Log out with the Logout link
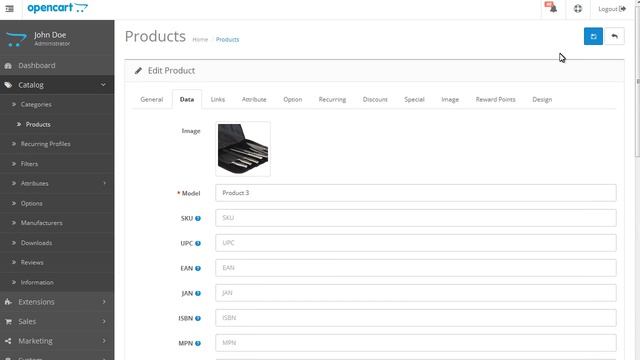Viewport: 640px width, 360px height. tap(612, 9)
